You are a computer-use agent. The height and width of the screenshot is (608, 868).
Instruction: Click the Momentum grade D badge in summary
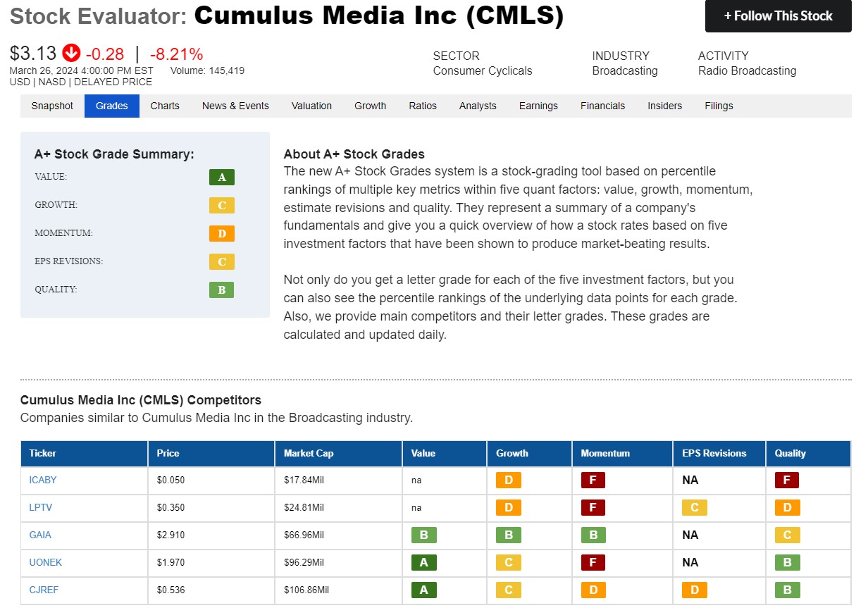click(222, 234)
